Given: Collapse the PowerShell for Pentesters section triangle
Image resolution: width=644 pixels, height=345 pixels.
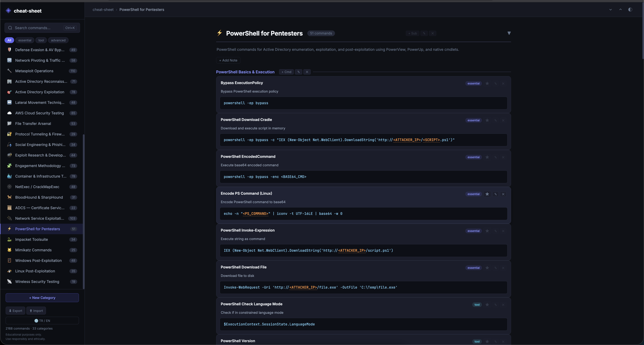Looking at the screenshot, I should pyautogui.click(x=509, y=33).
